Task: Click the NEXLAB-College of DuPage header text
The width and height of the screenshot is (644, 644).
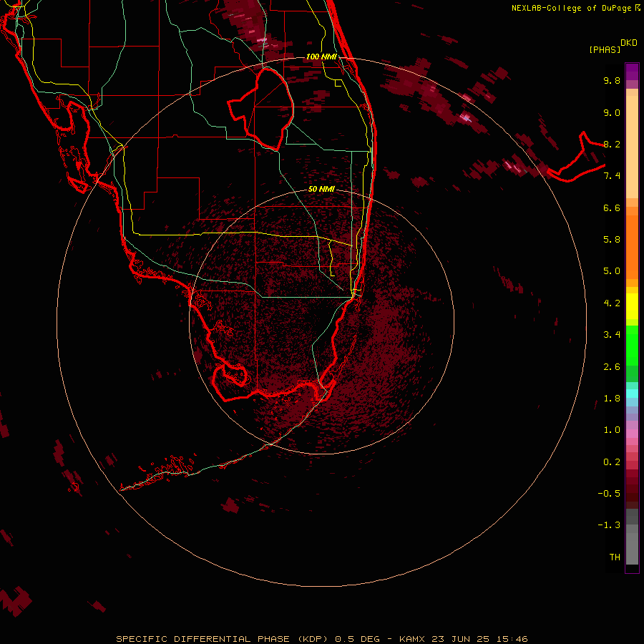Action: pos(572,8)
